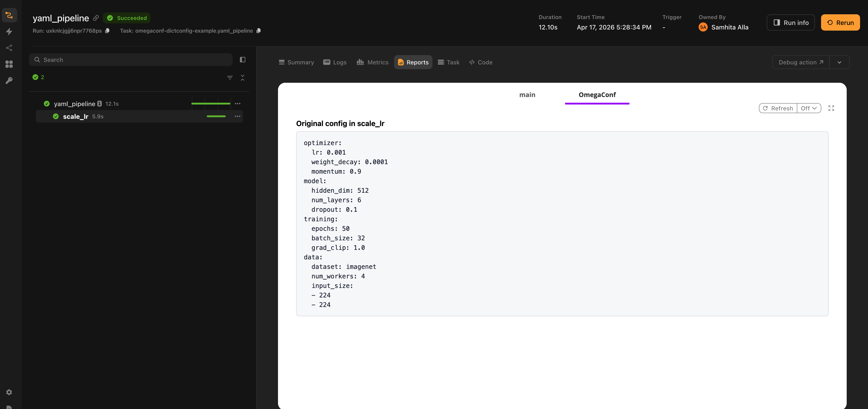Open the apps grid icon in the sidebar
The width and height of the screenshot is (868, 409).
9,64
